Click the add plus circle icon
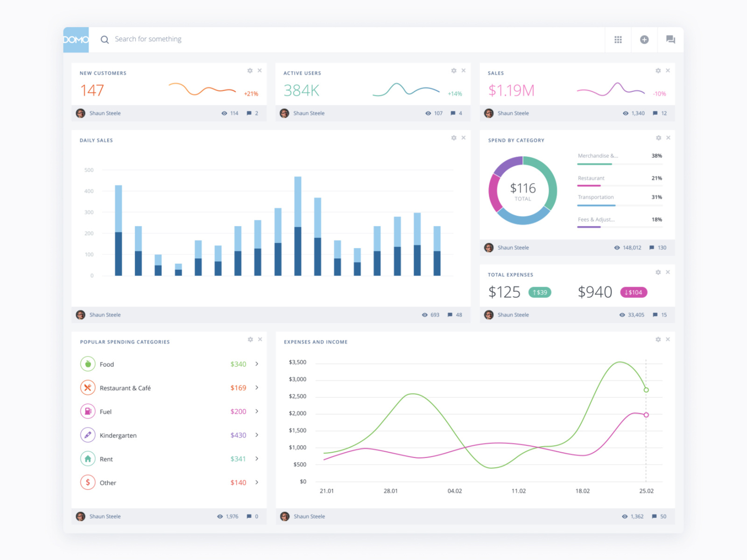This screenshot has height=560, width=747. click(644, 40)
